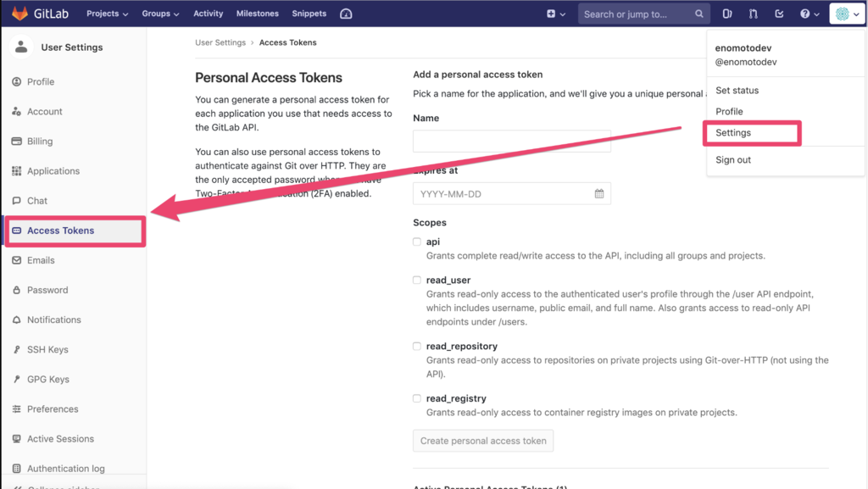Screen dimensions: 868x489
Task: Click the GitLab fox logo
Action: [20, 14]
